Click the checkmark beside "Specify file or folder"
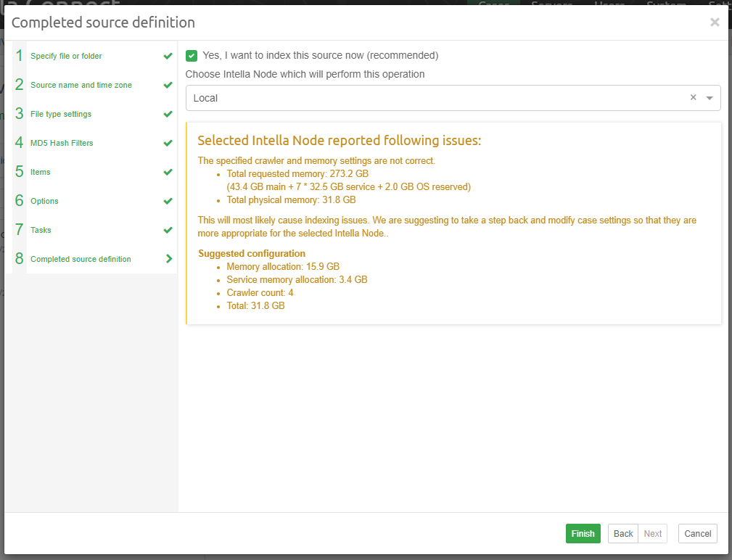732x560 pixels. tap(168, 55)
